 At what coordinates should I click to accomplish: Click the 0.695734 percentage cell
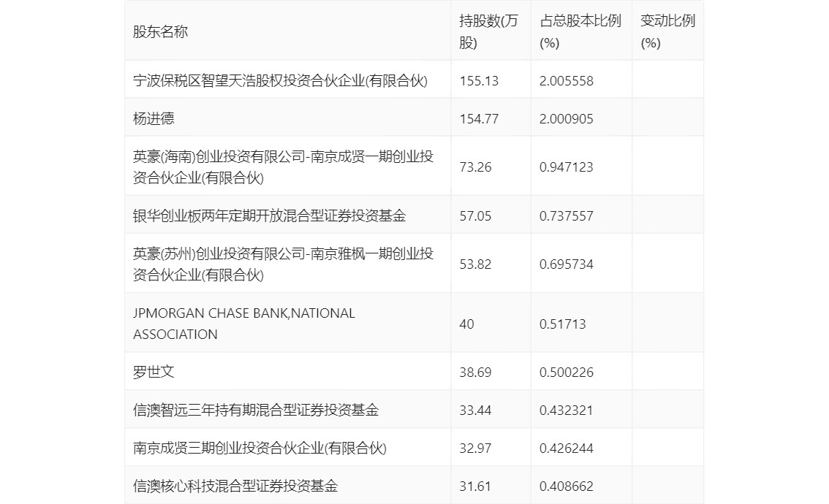567,264
